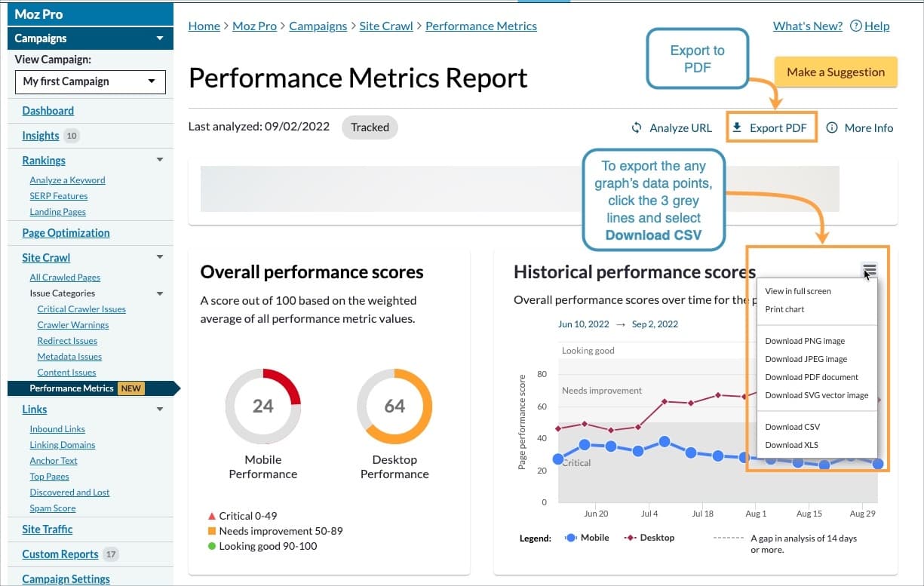This screenshot has width=924, height=586.
Task: Click the Custom Reports count badge
Action: [x=110, y=554]
